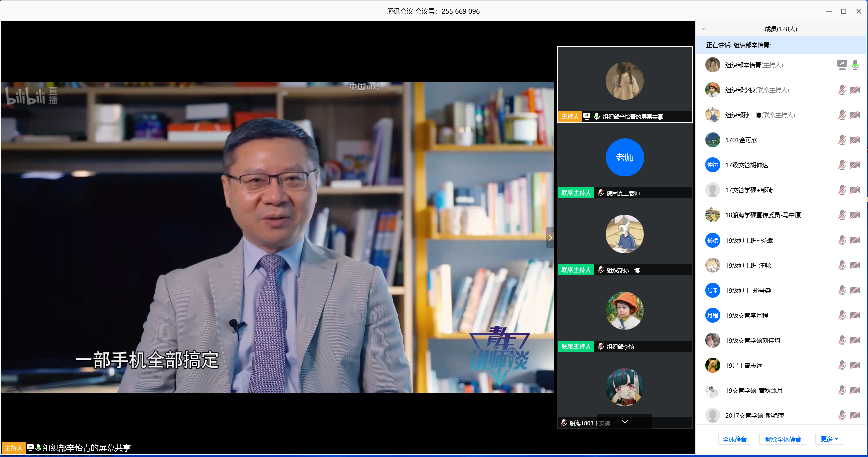Image resolution: width=868 pixels, height=457 pixels.
Task: Select 18船海学硕宣传委员-马中原 in member list
Action: coord(762,215)
